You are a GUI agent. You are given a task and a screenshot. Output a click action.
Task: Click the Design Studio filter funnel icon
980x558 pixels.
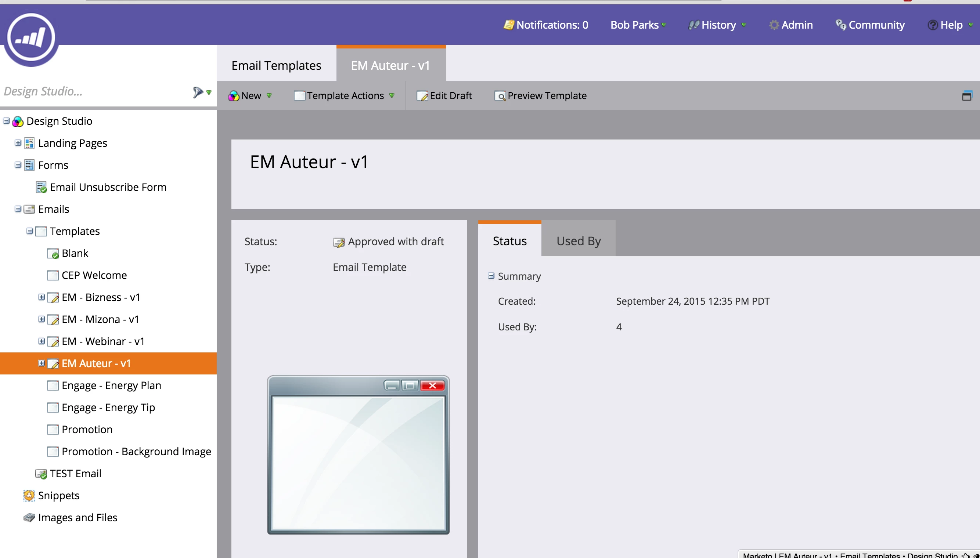click(198, 92)
